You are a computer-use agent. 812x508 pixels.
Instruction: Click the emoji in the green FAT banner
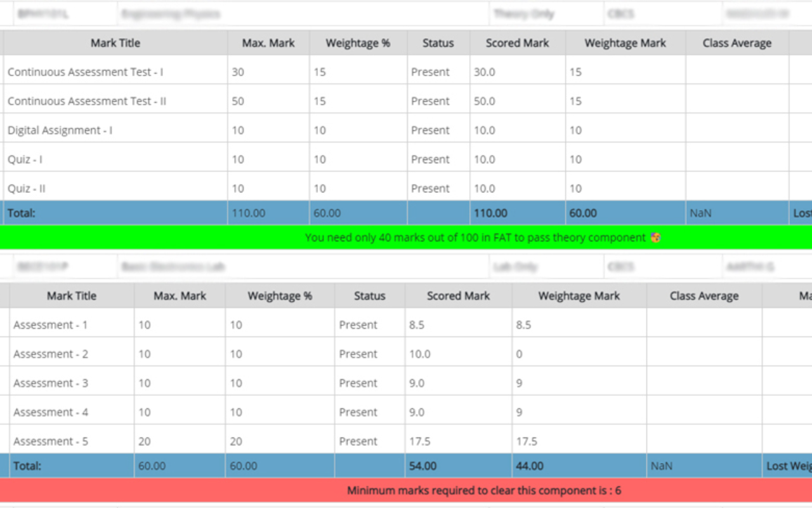655,238
